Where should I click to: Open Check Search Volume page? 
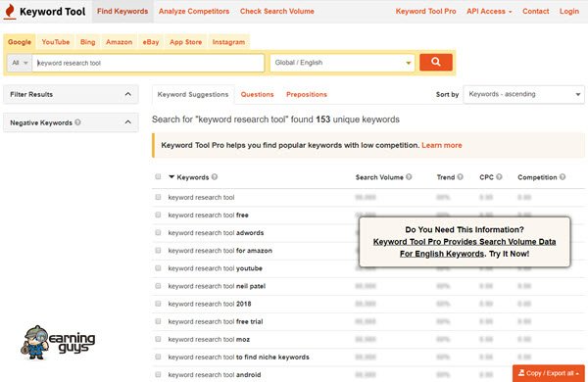277,11
